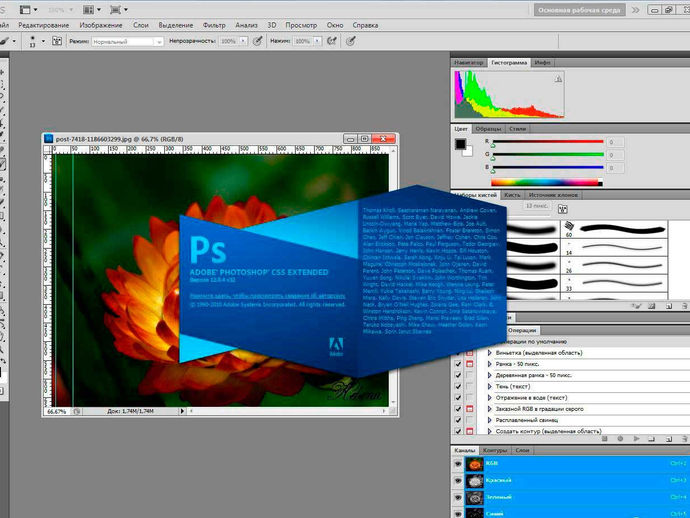Begin recording an action
This screenshot has width=690, height=518.
pos(620,439)
